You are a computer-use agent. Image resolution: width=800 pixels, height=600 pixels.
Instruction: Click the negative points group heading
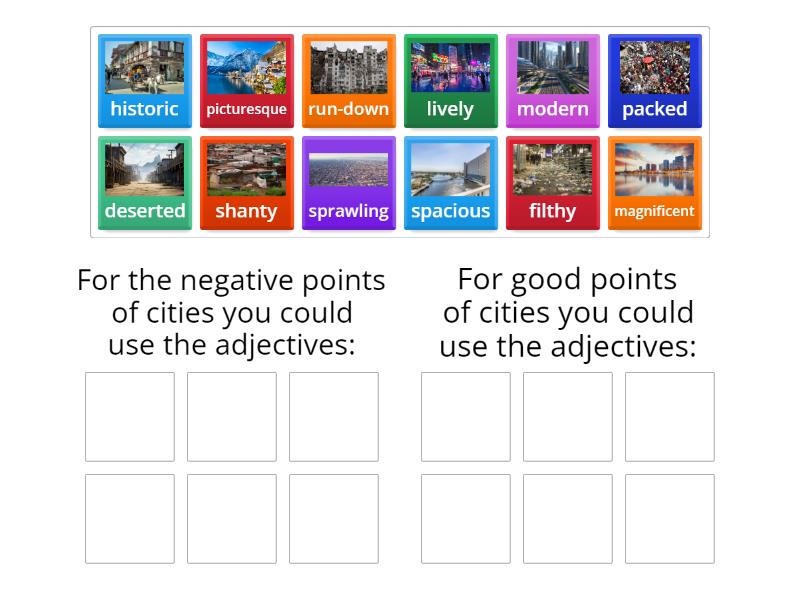tap(230, 312)
